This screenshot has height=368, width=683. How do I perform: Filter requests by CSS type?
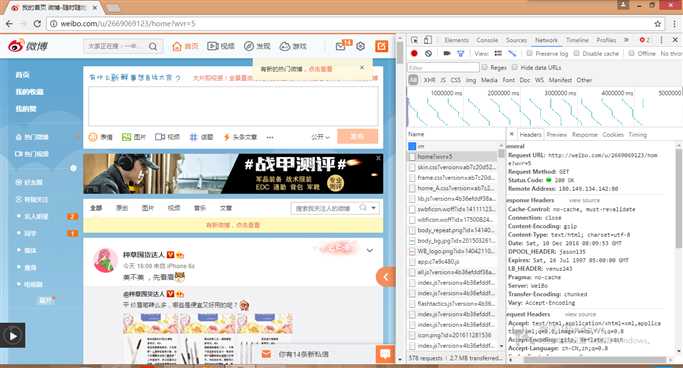[456, 80]
